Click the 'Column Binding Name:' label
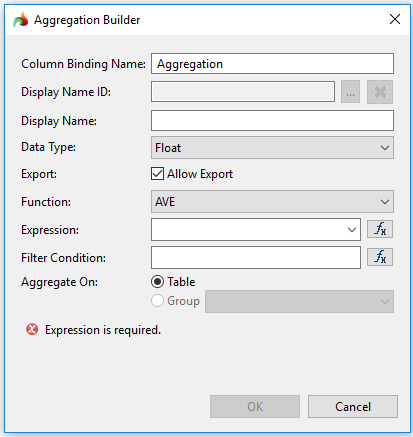Image resolution: width=413 pixels, height=437 pixels. click(x=83, y=64)
